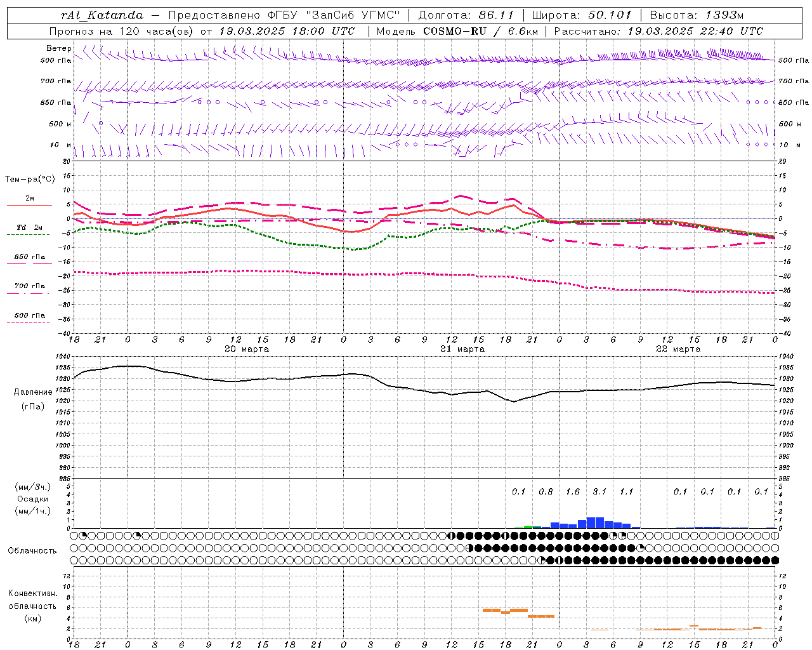This screenshot has width=812, height=650.
Task: Select "Рассчитано: 19.03.2025 22:40 UTC" text
Action: click(x=658, y=31)
